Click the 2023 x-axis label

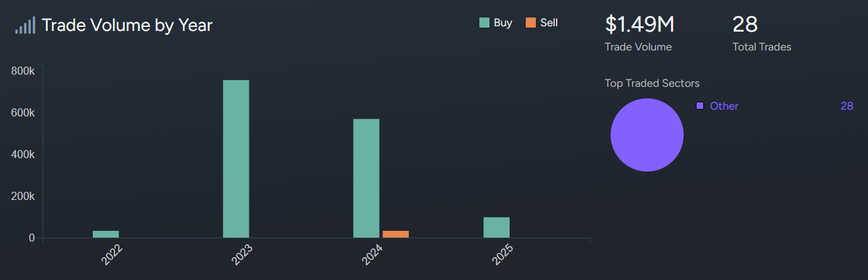click(242, 256)
